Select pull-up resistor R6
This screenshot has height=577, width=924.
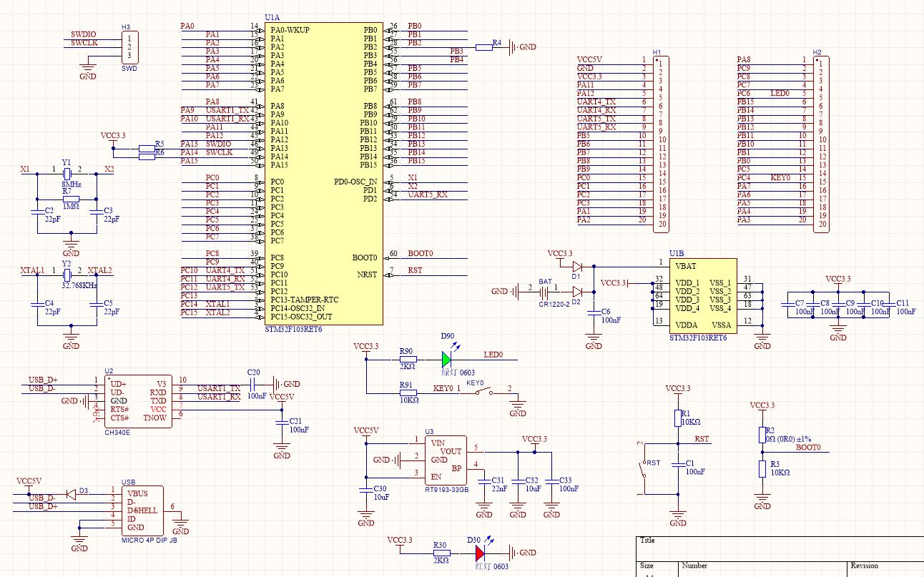tap(146, 157)
